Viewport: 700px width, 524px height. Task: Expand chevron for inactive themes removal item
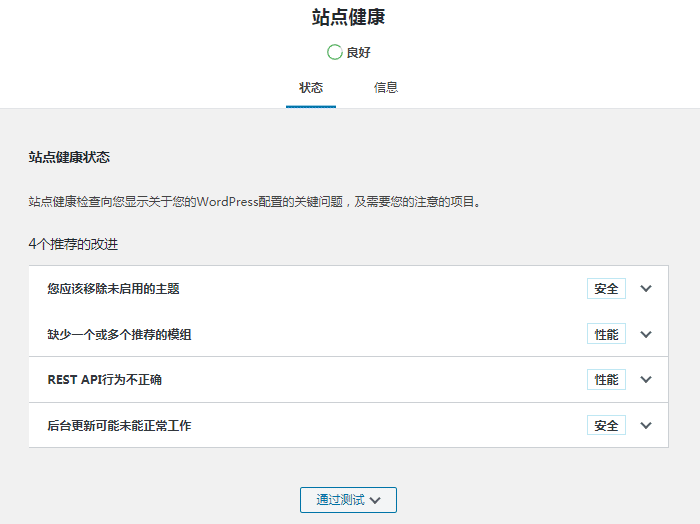(x=646, y=288)
